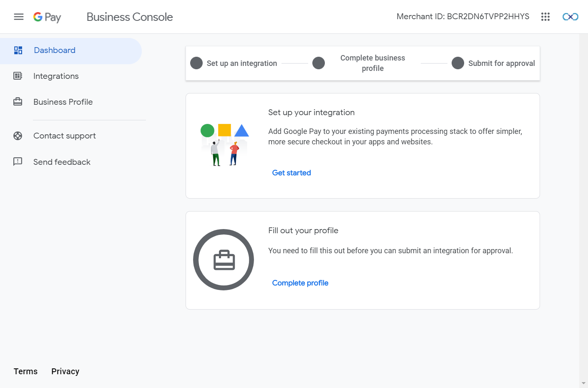
Task: Click the 'Business Console' title
Action: [130, 17]
